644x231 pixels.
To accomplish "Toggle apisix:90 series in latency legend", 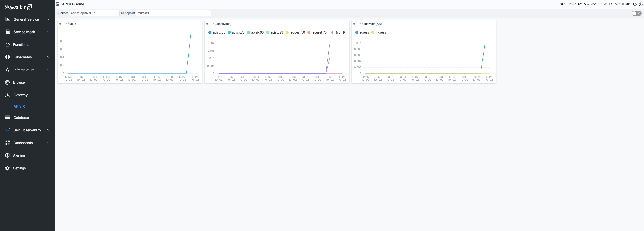I will [x=255, y=32].
